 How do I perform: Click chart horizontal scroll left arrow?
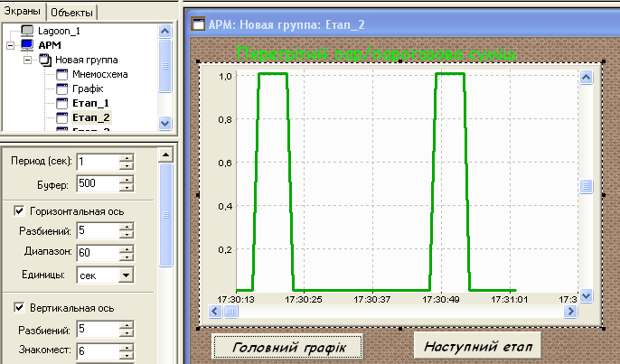[215, 312]
